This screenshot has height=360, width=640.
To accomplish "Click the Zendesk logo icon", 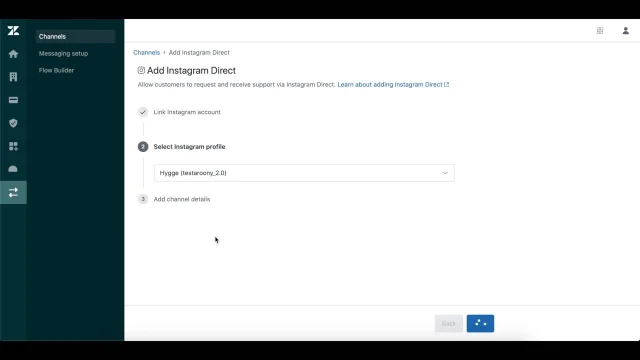I will click(x=13, y=31).
